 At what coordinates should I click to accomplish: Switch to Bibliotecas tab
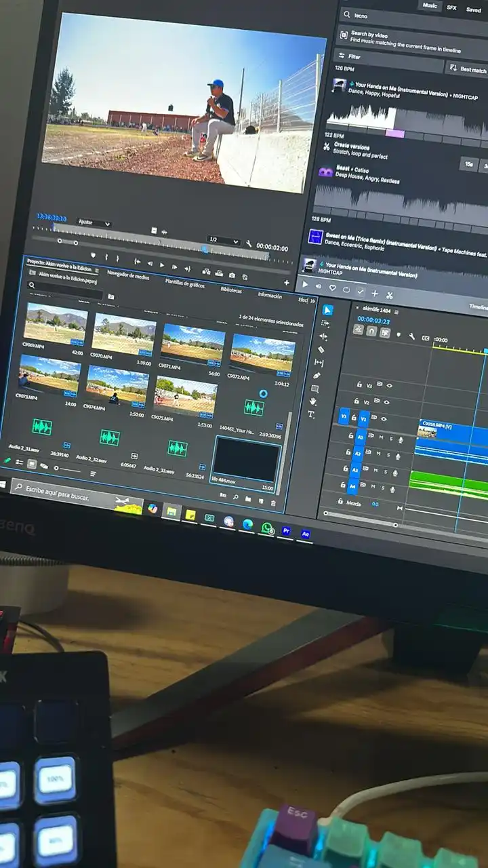[x=231, y=290]
